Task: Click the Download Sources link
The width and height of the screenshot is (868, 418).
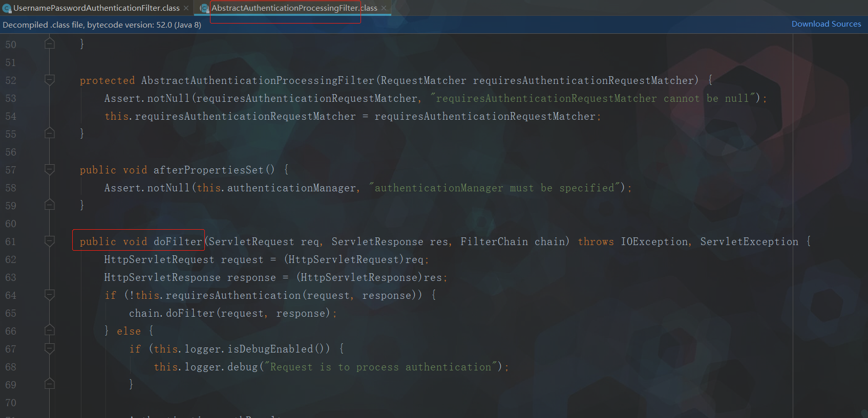Action: [x=826, y=24]
